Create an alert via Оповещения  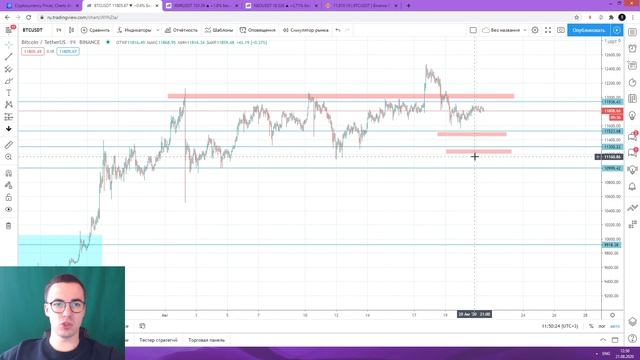258,30
